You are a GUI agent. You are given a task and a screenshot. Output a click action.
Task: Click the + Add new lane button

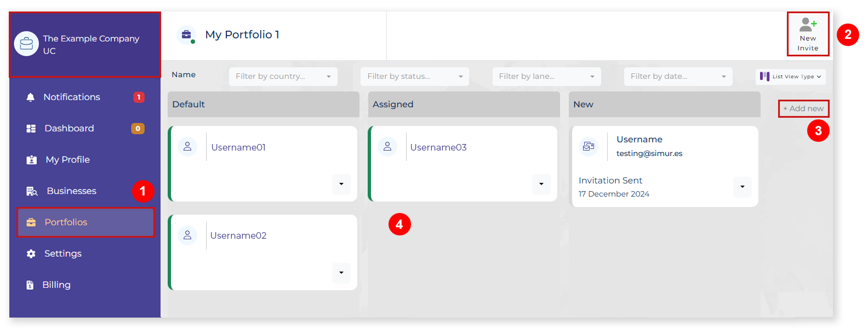click(x=803, y=108)
